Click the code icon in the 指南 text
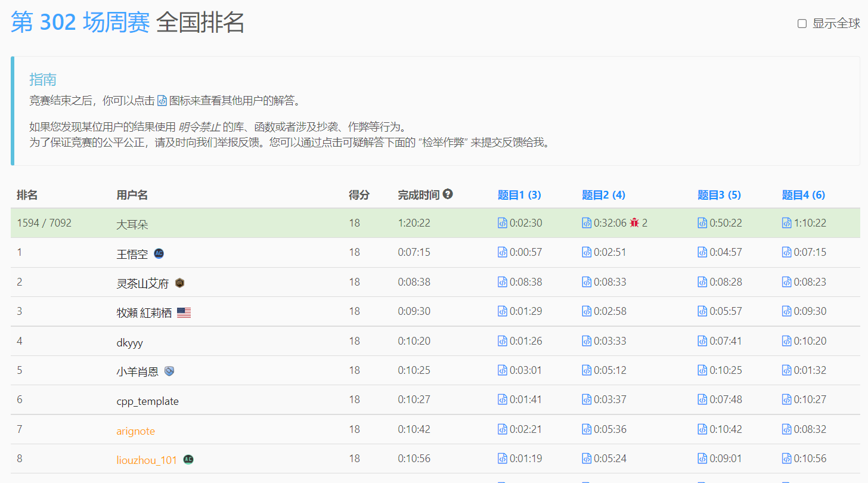Image resolution: width=868 pixels, height=483 pixels. [x=162, y=101]
